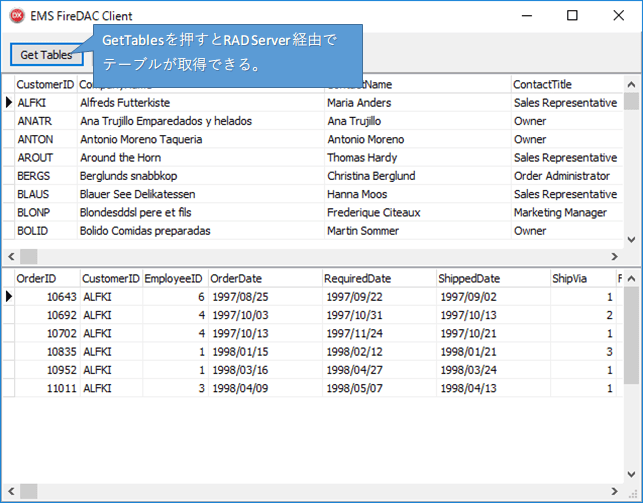Click the orders grid CustomerID column header
The height and width of the screenshot is (503, 643).
(111, 279)
